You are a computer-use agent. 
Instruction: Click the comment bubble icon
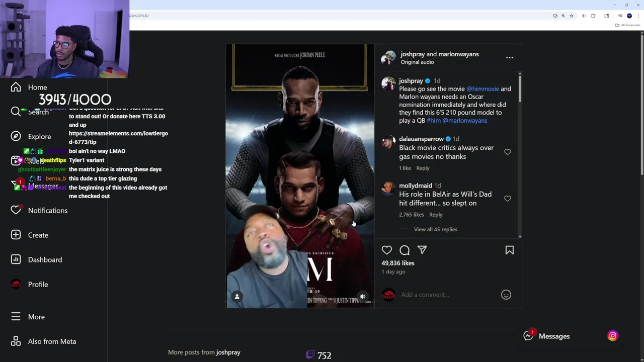tap(405, 250)
